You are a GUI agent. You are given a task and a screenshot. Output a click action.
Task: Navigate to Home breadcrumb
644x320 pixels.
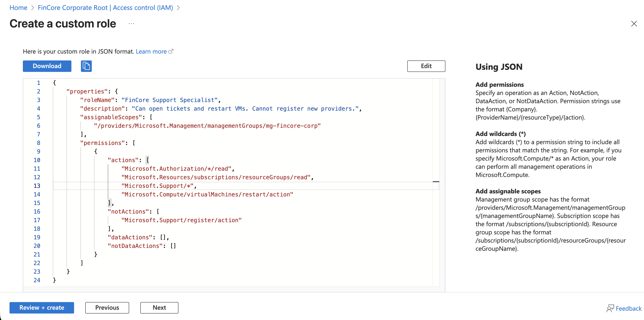(x=18, y=8)
